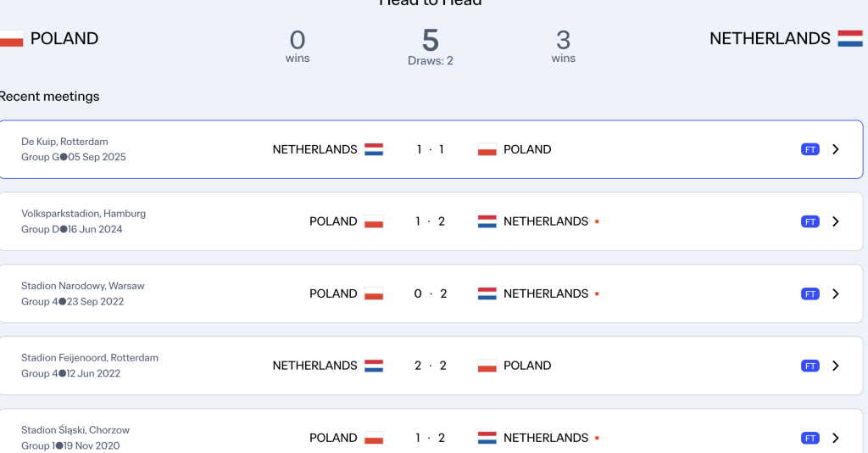This screenshot has height=453, width=868.
Task: Click Netherlands flag in the Stadion Feijenoord match
Action: [x=374, y=366]
